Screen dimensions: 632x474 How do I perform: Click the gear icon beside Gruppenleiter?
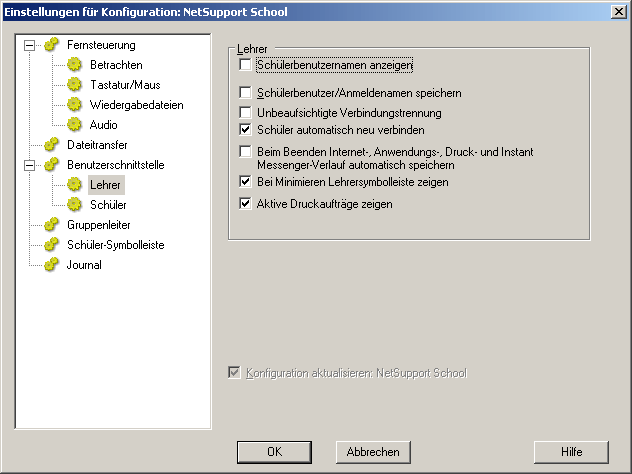(x=51, y=225)
